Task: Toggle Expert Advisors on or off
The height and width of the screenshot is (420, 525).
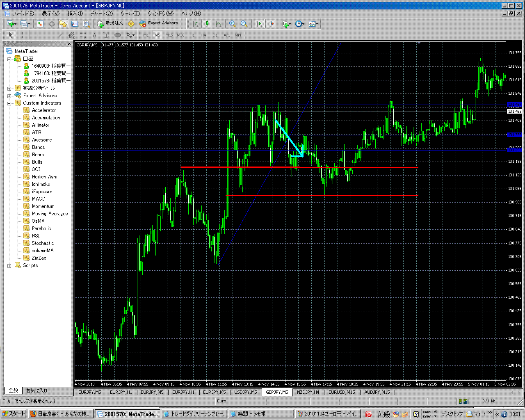Action: coord(159,23)
